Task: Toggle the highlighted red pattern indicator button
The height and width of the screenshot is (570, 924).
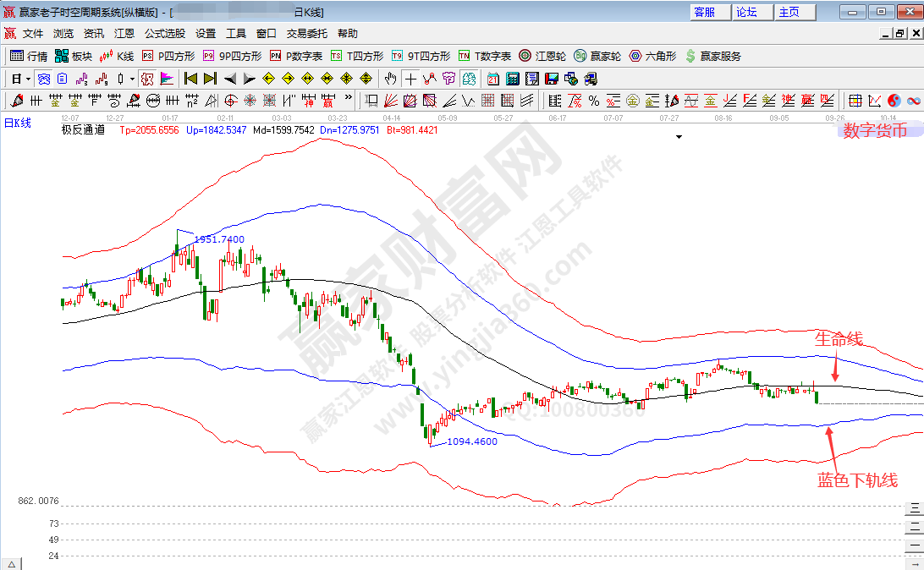Action: pyautogui.click(x=146, y=79)
